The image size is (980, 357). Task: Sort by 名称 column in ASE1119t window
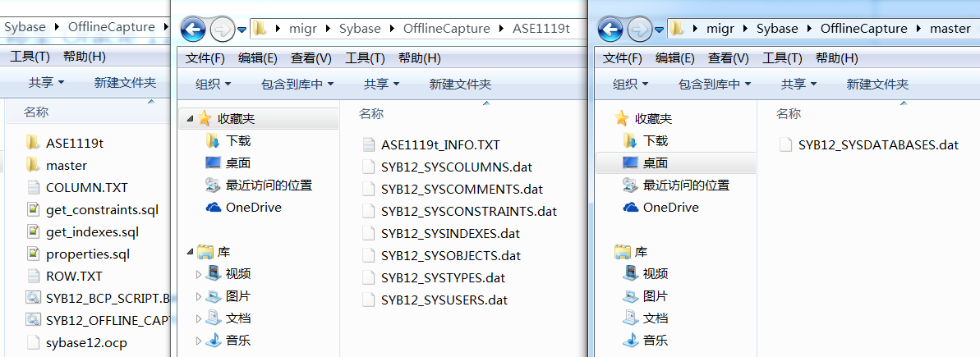point(371,113)
